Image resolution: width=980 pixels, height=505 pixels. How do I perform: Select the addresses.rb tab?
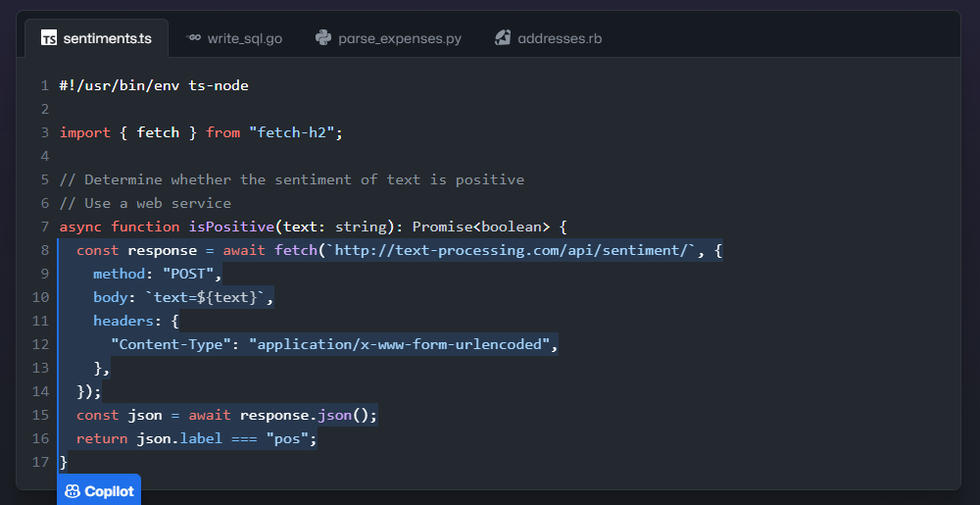pos(560,39)
